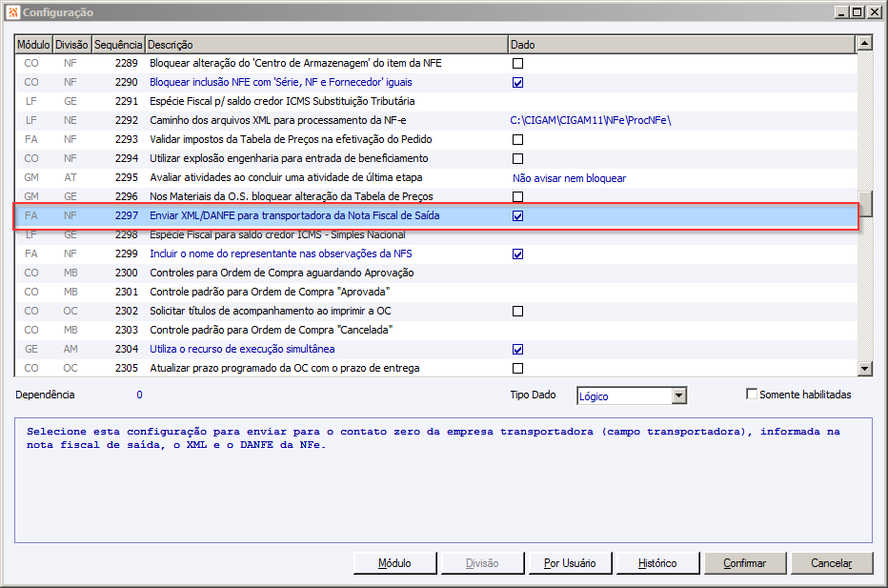The image size is (888, 588).
Task: Toggle checkbox for 'Utilizar explosão engenharia' row 2294
Action: click(517, 158)
